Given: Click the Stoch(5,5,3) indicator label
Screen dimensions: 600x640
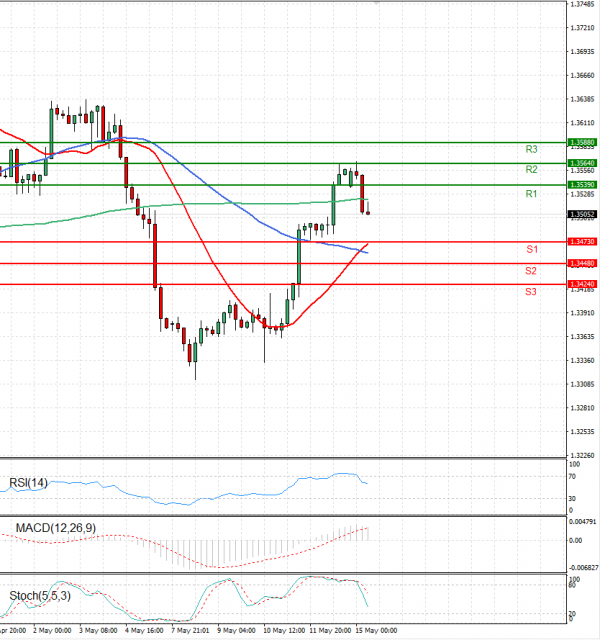Looking at the screenshot, I should tap(42, 596).
